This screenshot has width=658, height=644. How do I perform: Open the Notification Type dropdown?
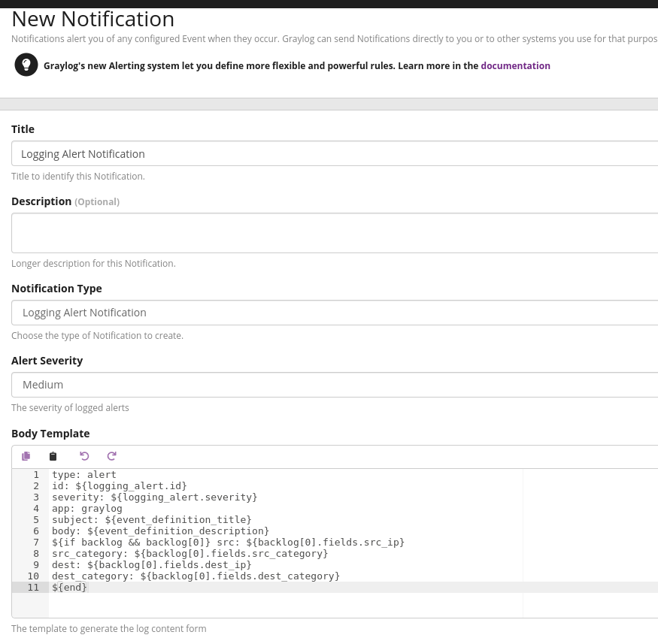(x=335, y=313)
